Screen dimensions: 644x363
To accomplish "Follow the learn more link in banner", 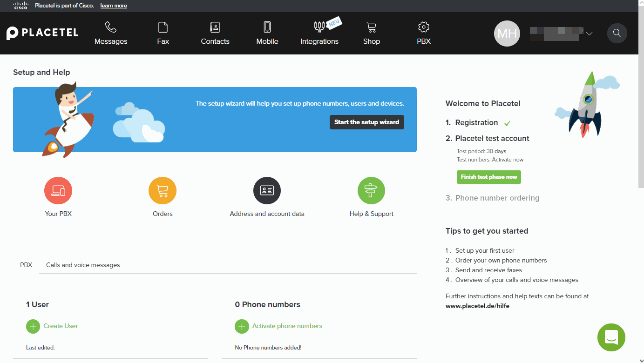I will click(x=114, y=6).
